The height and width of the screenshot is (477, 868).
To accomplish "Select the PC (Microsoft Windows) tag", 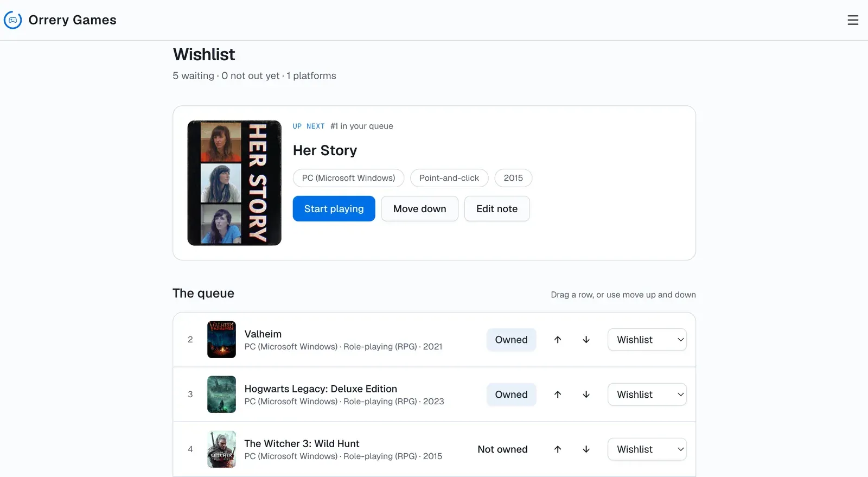I will click(x=348, y=178).
